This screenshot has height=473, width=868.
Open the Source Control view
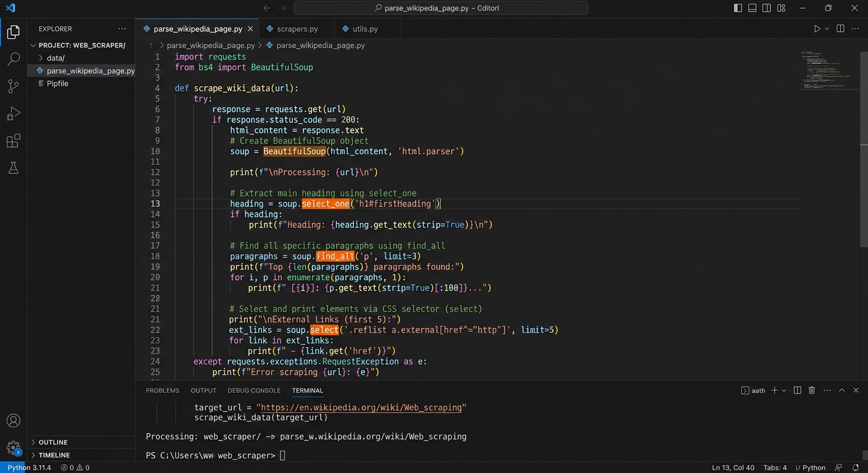pos(13,86)
